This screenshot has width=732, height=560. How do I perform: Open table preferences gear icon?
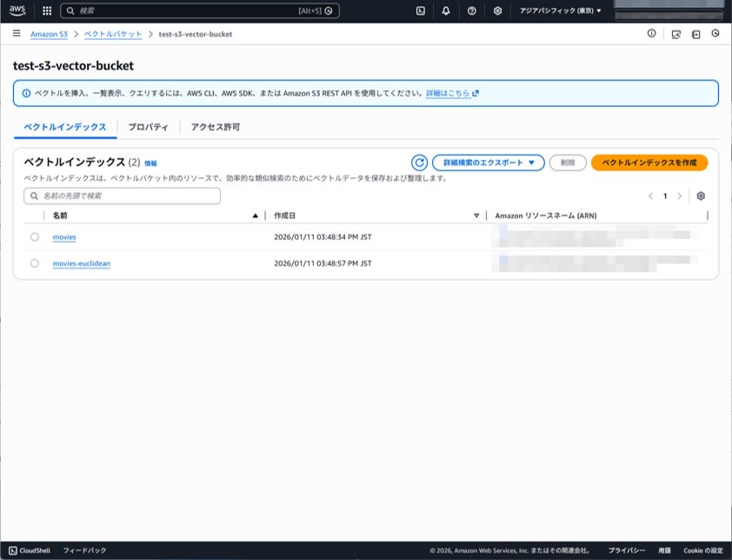click(x=701, y=196)
